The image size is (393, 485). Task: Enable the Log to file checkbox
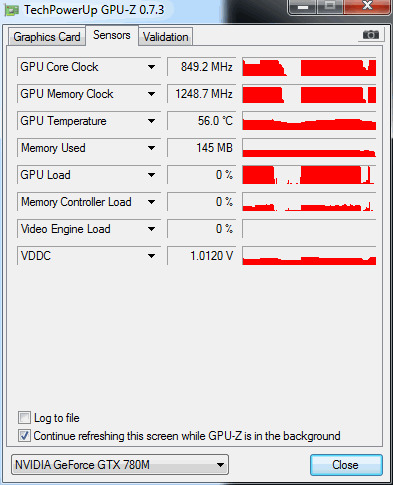pos(24,418)
